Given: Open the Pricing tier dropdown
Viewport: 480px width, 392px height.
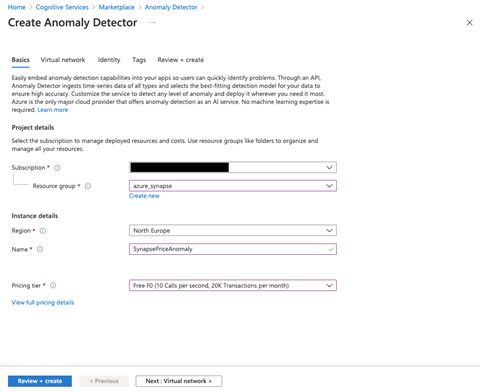Looking at the screenshot, I should pos(233,285).
